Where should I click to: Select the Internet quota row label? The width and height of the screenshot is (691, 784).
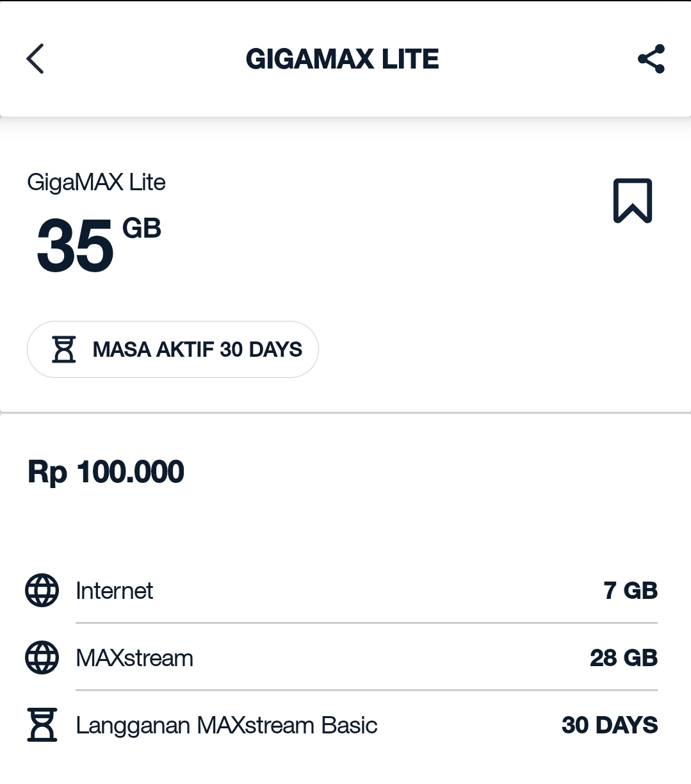point(114,591)
